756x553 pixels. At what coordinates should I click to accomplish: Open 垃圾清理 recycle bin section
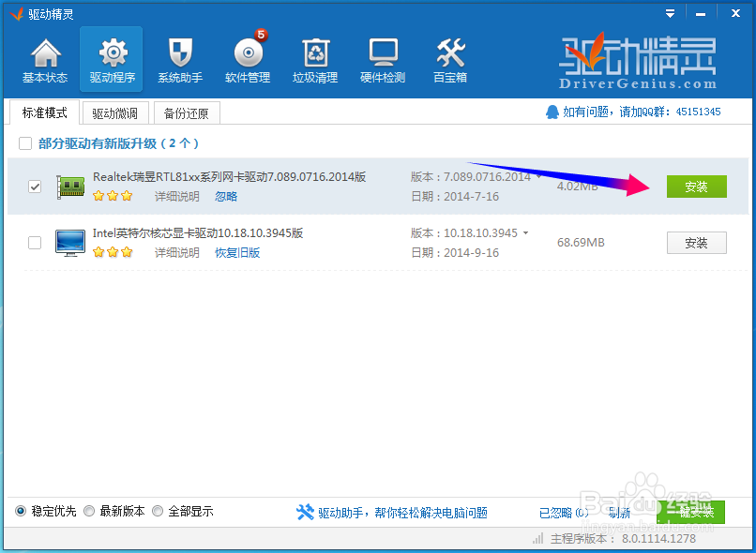315,60
